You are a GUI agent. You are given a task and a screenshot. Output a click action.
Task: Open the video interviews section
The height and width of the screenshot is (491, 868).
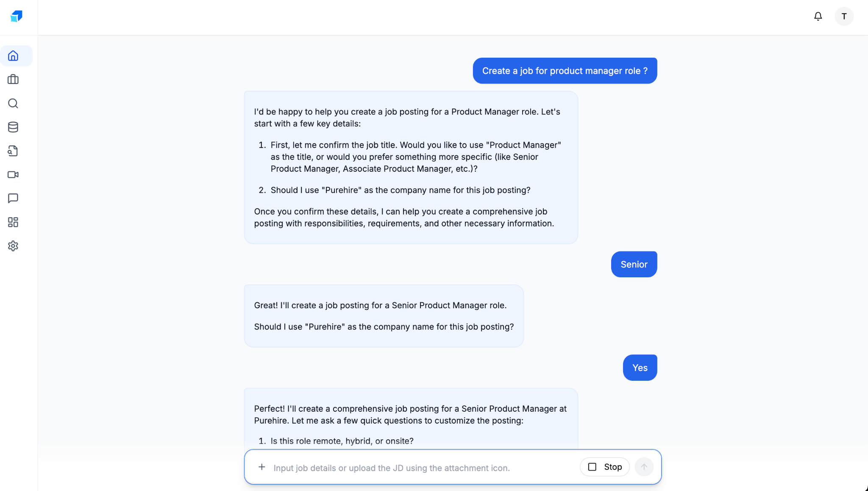(x=13, y=174)
